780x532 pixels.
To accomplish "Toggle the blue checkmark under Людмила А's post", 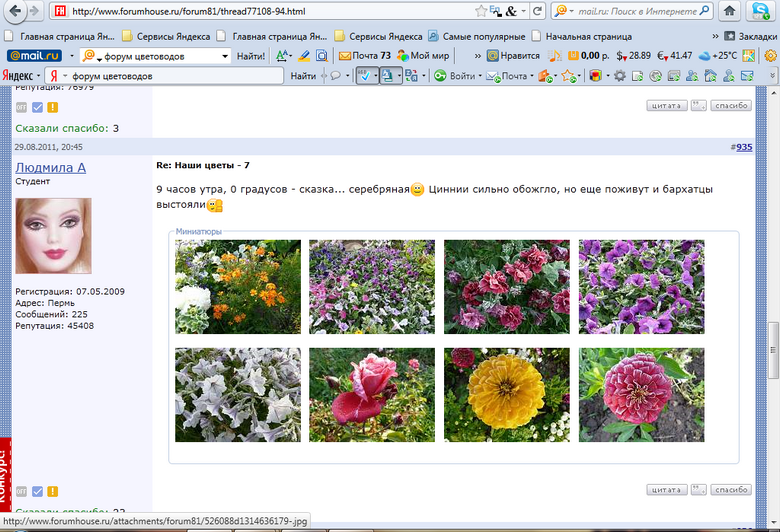I will (x=37, y=491).
